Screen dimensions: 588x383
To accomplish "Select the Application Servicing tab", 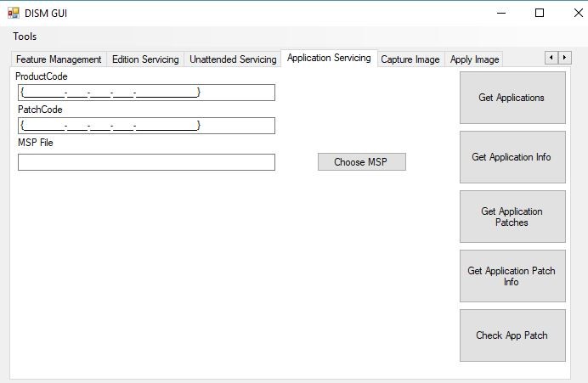I will [329, 58].
